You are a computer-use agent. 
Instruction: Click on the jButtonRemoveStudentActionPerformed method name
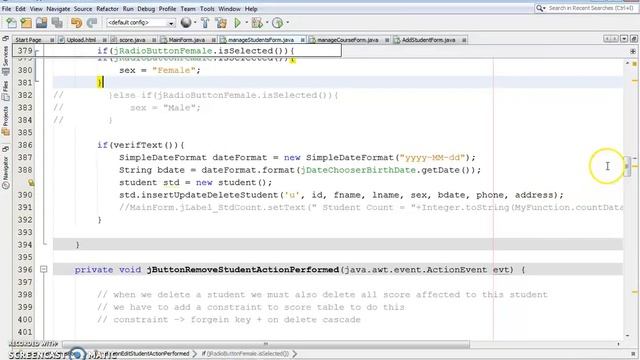click(x=243, y=270)
